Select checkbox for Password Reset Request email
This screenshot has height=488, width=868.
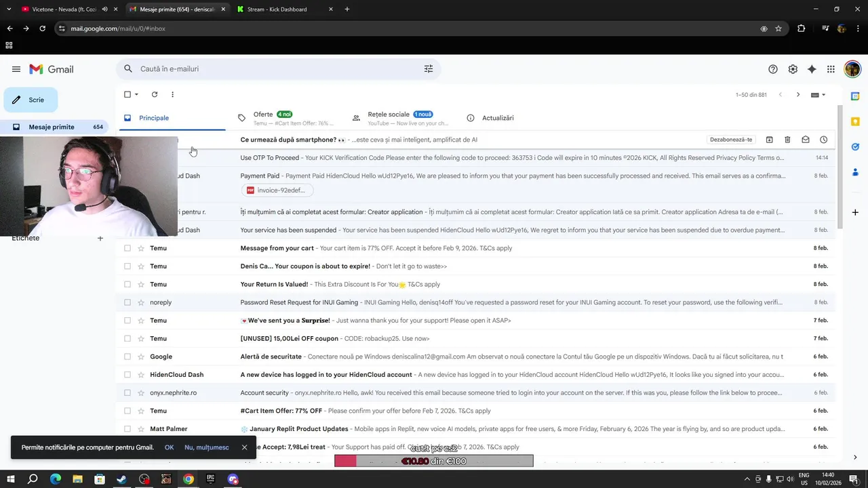tap(127, 302)
